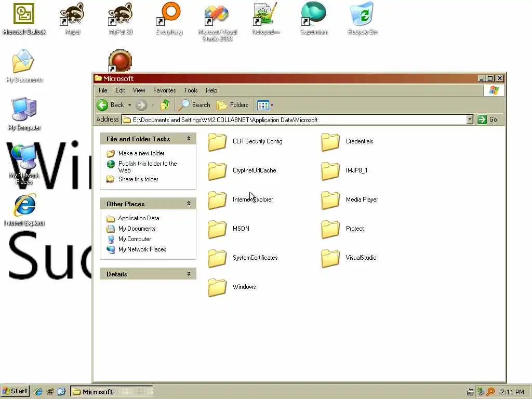The image size is (532, 399).
Task: Launch Internet Explorer from Quick Launch
Action: 38,392
